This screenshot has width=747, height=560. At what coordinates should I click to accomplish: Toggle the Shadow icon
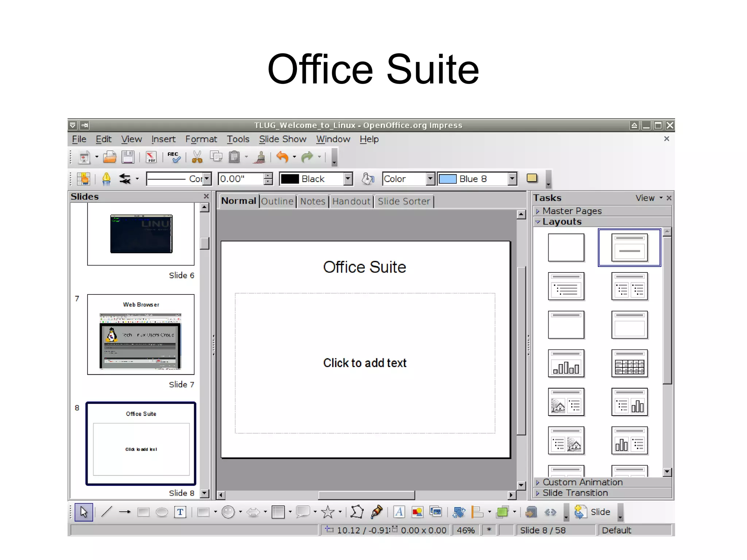(x=532, y=178)
